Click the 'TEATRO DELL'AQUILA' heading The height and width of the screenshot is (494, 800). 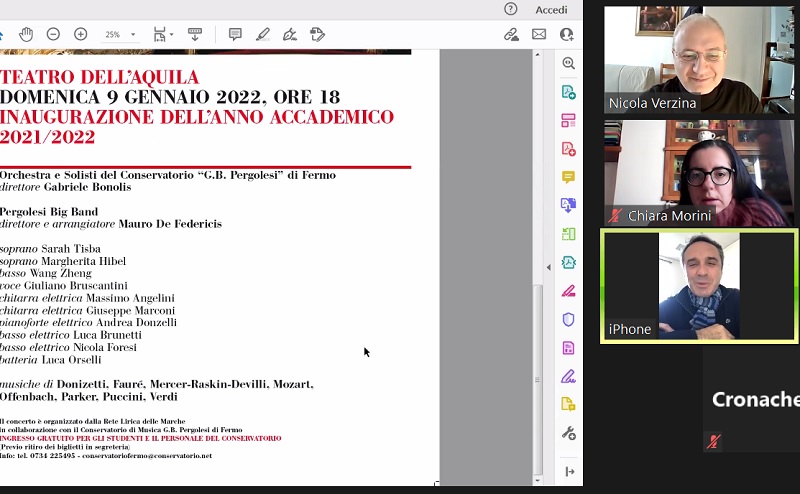[x=99, y=78]
